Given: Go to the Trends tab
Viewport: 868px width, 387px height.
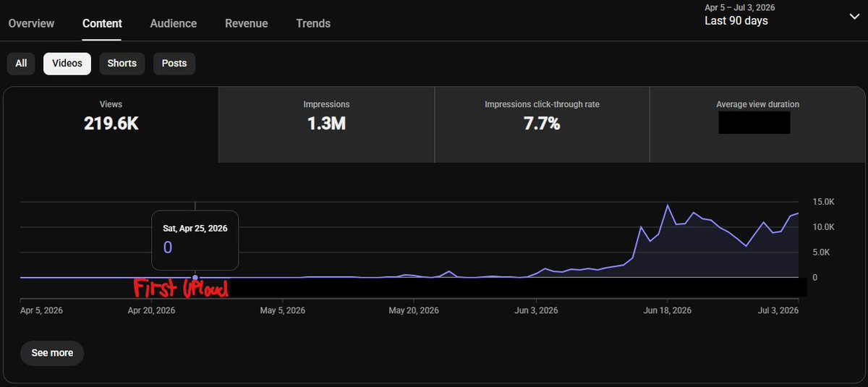Looking at the screenshot, I should (x=313, y=23).
